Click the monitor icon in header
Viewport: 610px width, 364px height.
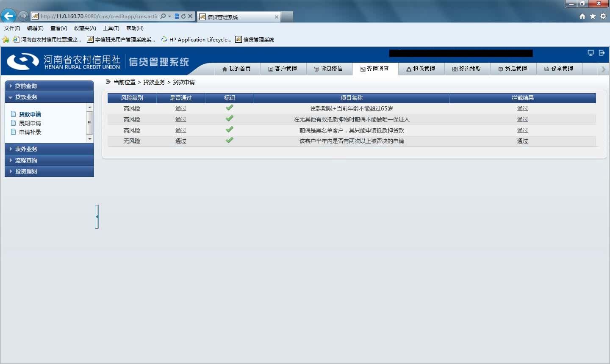pos(591,53)
